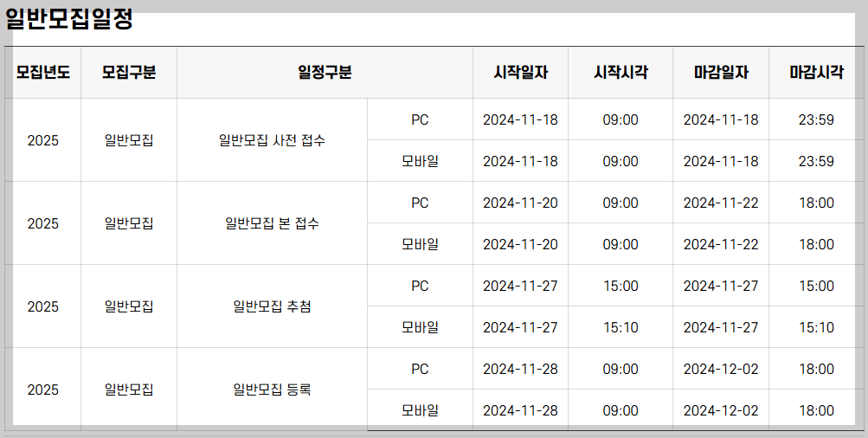Click the 시작일자 column header
Screen dimensions: 868x438
pos(520,72)
